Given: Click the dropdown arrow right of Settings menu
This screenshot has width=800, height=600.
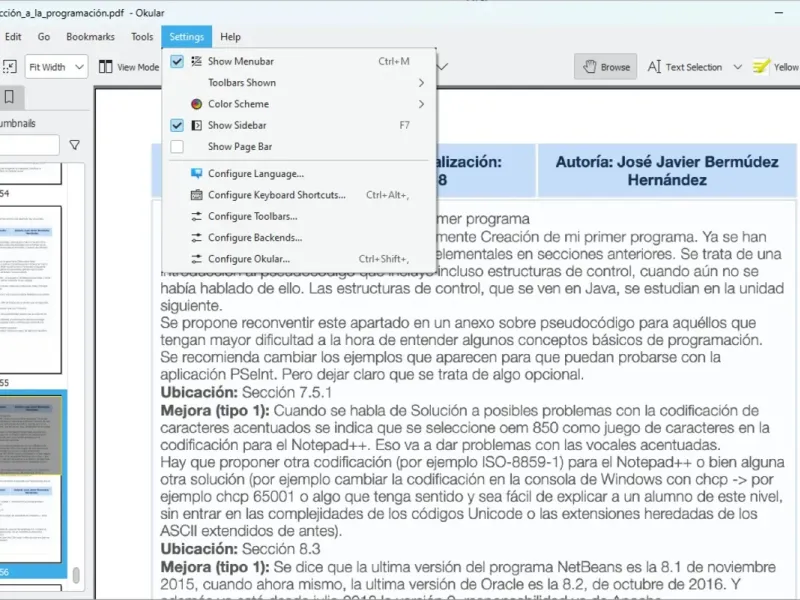Looking at the screenshot, I should pyautogui.click(x=443, y=67).
